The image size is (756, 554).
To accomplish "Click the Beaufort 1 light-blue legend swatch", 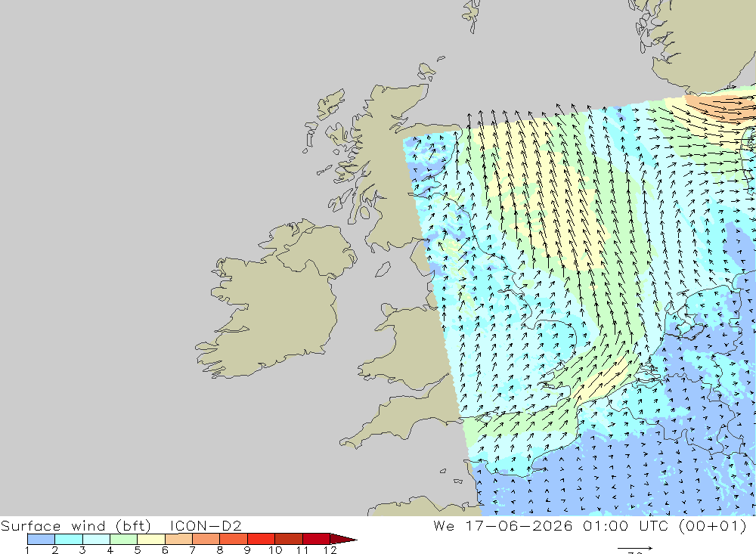I will click(41, 539).
